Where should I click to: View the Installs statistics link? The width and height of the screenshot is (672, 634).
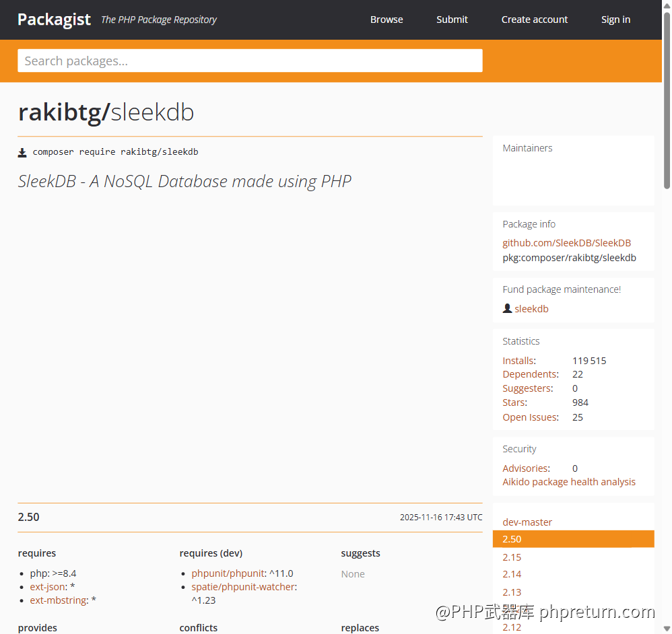[519, 361]
